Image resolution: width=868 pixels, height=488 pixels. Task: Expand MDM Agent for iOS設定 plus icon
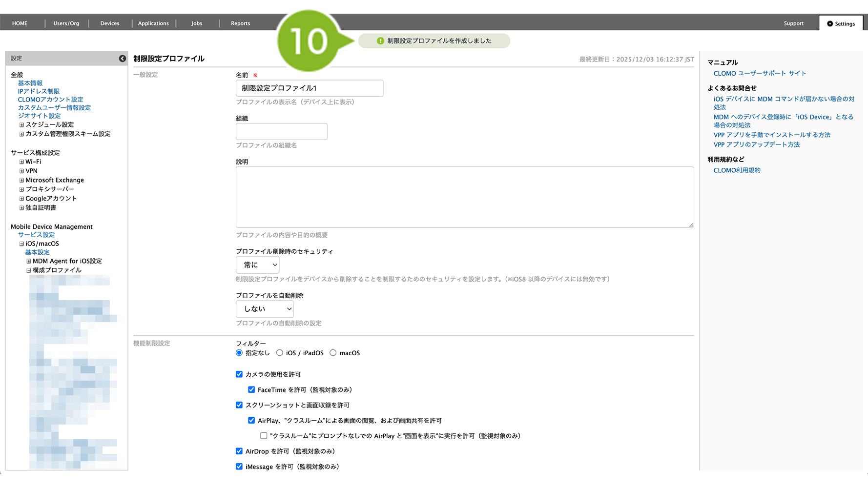coord(29,262)
